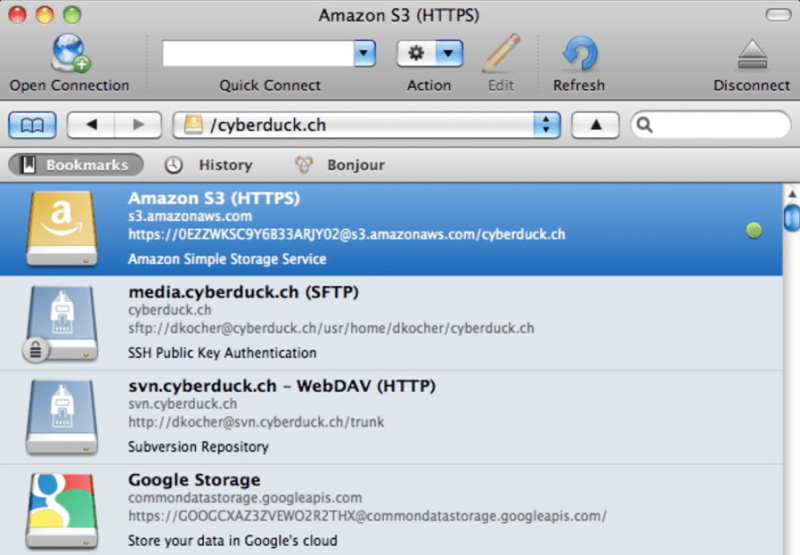Image resolution: width=800 pixels, height=555 pixels.
Task: Click the Refresh arrow icon
Action: [x=580, y=53]
